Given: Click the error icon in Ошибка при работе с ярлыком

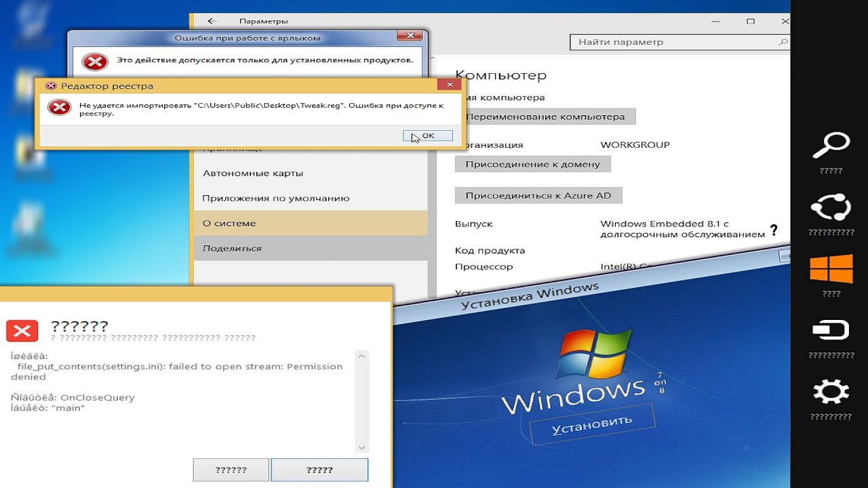Looking at the screenshot, I should click(94, 62).
